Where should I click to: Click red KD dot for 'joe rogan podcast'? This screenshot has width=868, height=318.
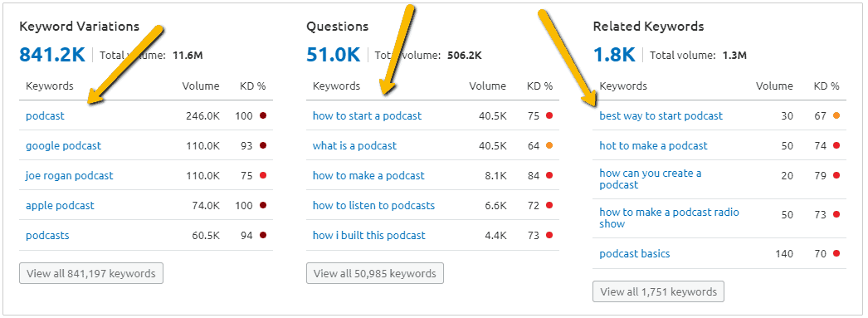(263, 176)
